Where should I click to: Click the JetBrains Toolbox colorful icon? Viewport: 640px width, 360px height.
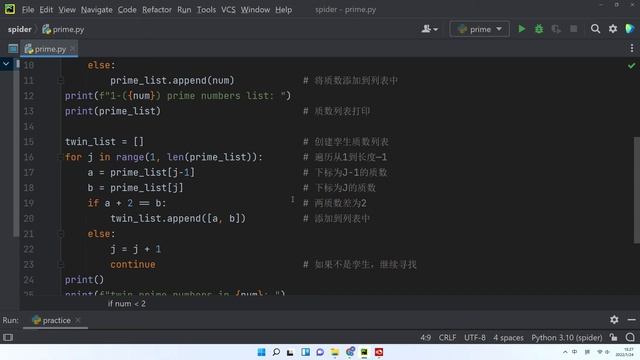(630, 29)
